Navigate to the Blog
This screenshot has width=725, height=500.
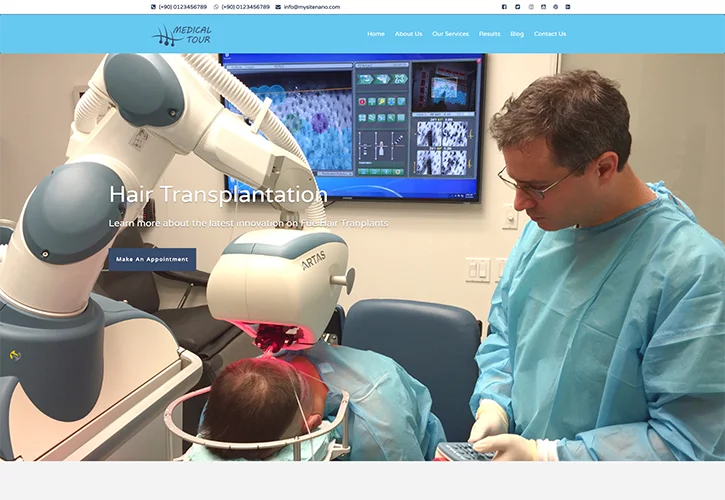(x=517, y=34)
